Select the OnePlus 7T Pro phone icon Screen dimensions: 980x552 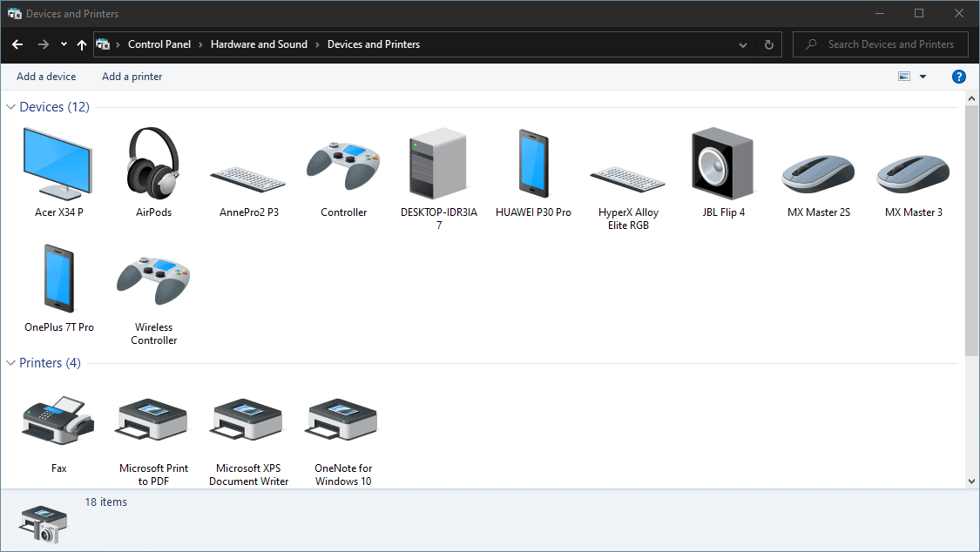(58, 278)
